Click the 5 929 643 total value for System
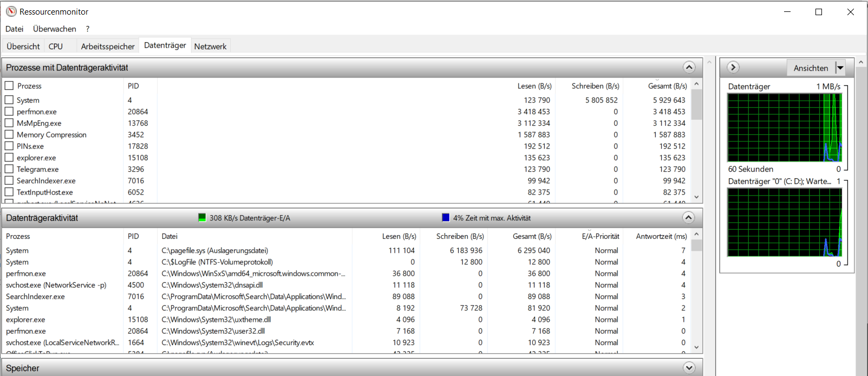Image resolution: width=868 pixels, height=376 pixels. tap(669, 100)
